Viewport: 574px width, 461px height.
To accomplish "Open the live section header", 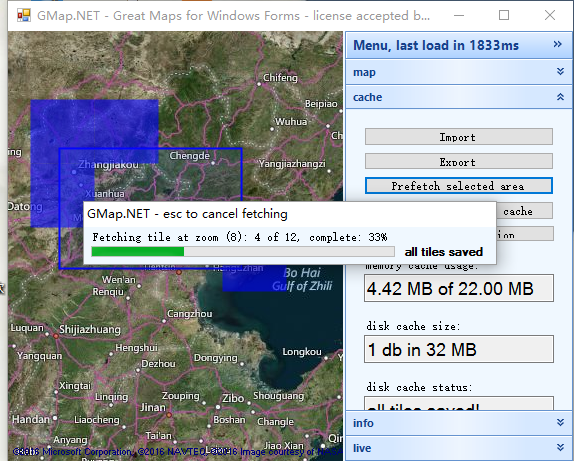I will pos(459,448).
